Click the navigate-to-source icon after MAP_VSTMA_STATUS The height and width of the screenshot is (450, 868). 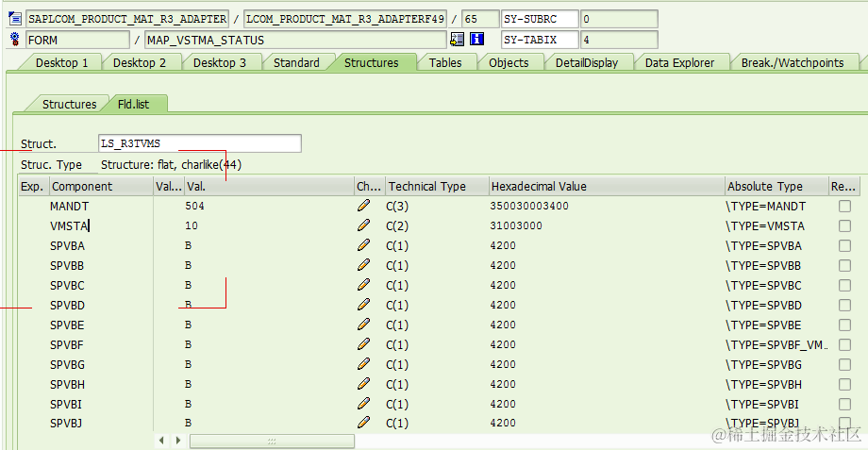pos(458,40)
